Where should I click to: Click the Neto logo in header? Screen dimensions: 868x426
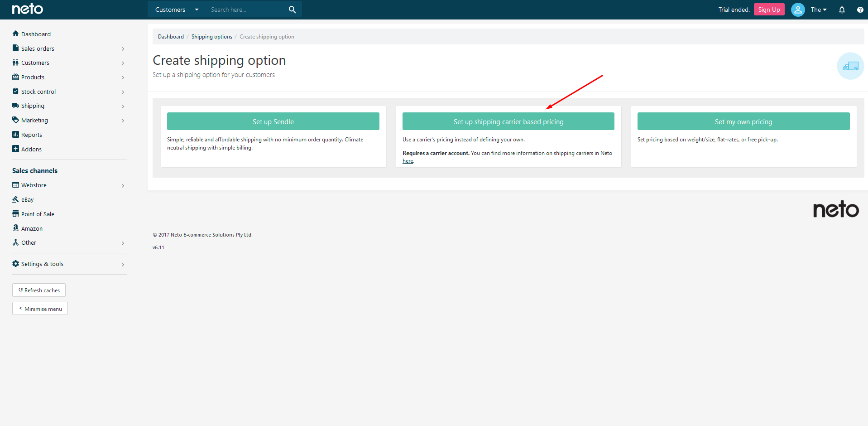28,9
